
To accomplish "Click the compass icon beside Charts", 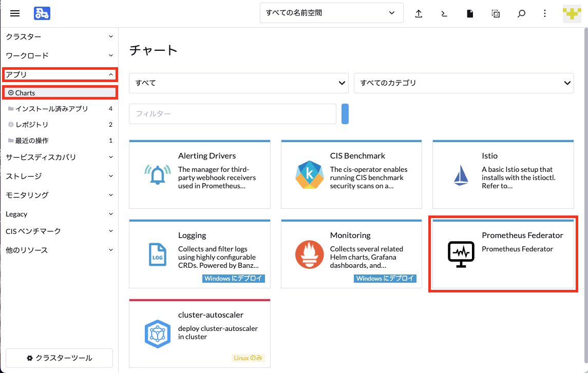I will coord(11,92).
